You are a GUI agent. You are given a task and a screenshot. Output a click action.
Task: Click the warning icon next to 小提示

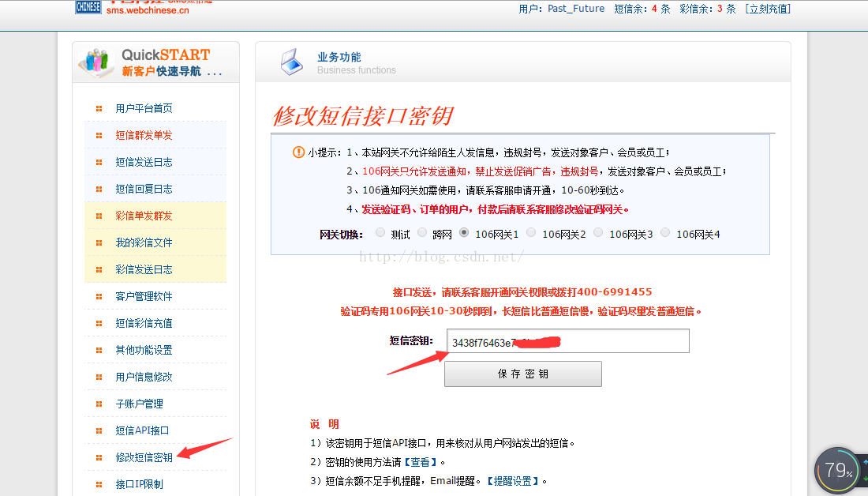coord(298,152)
